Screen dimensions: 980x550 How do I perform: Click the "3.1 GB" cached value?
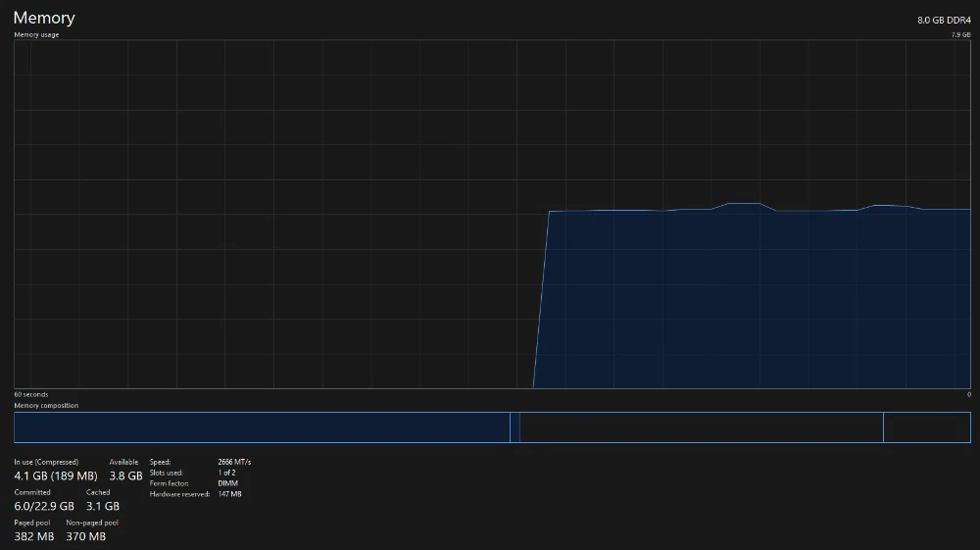(x=103, y=506)
